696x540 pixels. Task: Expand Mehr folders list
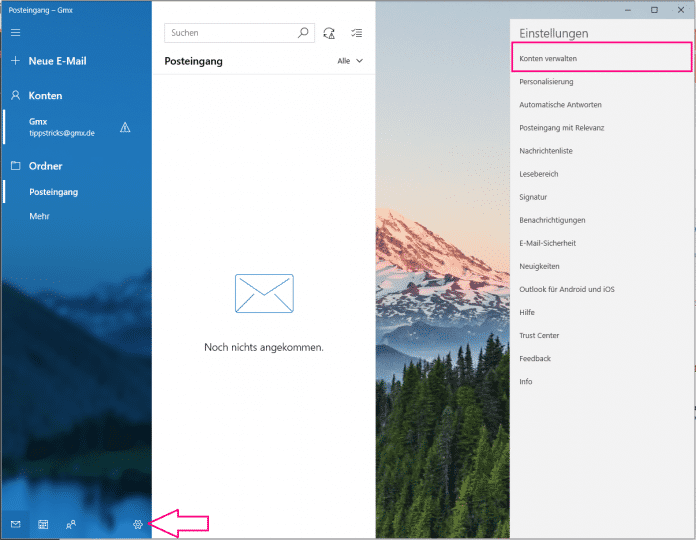click(x=39, y=216)
